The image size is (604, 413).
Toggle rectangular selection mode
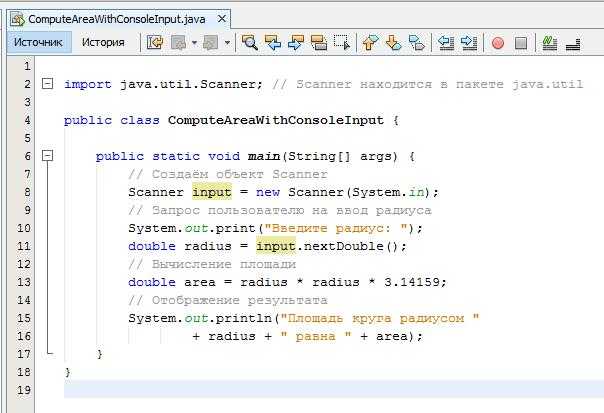click(x=342, y=42)
